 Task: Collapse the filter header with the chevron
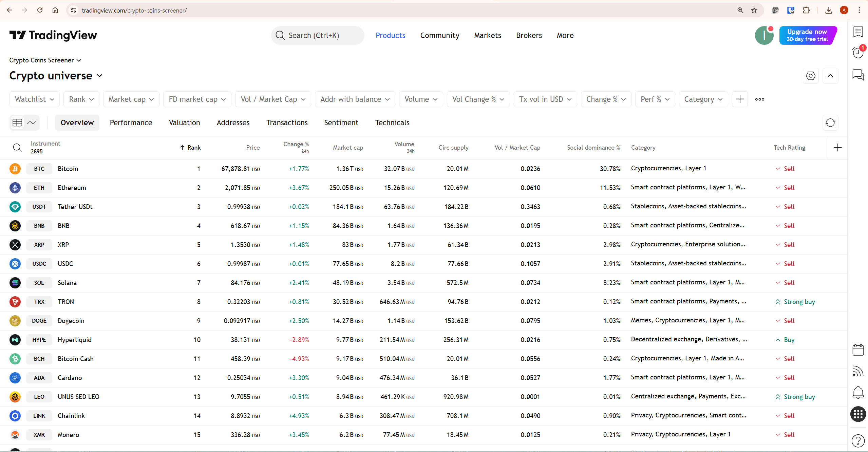830,76
